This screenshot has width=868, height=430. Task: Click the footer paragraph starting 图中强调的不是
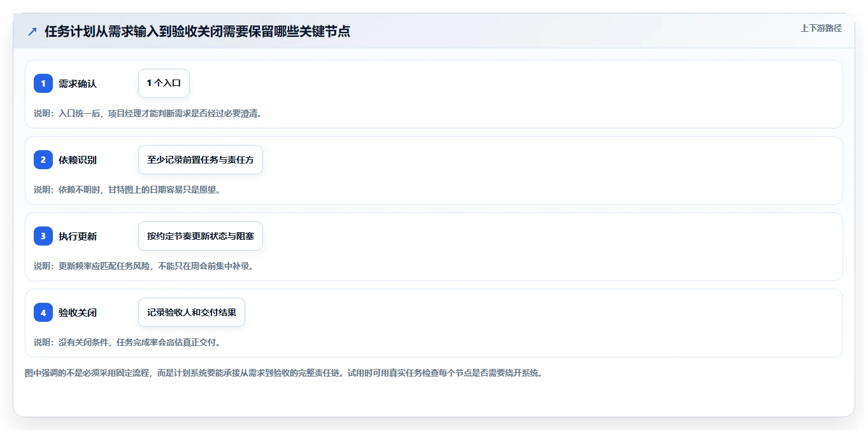[283, 373]
